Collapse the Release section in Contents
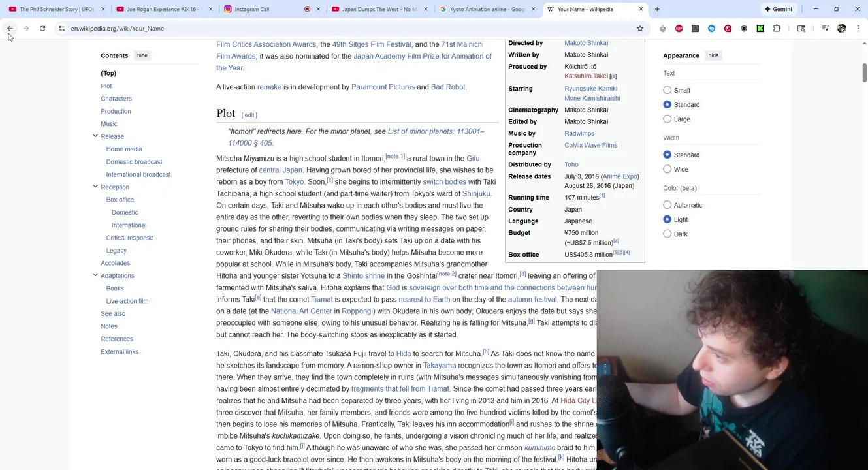Image resolution: width=868 pixels, height=470 pixels. click(x=95, y=136)
